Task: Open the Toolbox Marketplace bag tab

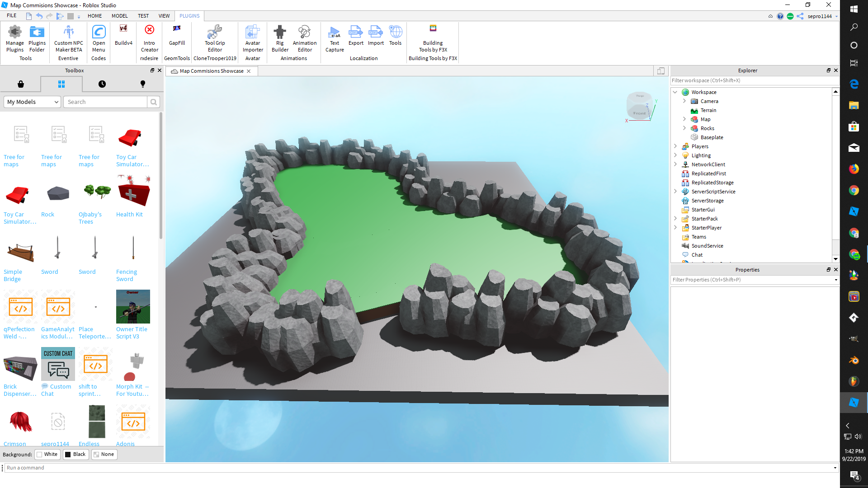Action: [21, 84]
